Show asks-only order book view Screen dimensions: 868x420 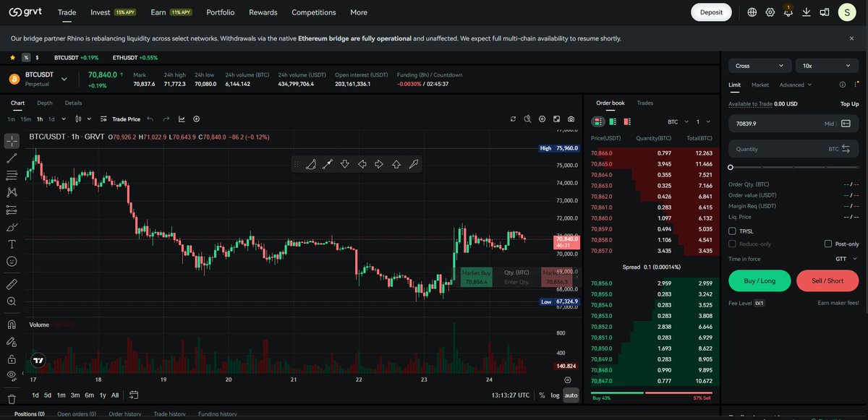pyautogui.click(x=627, y=121)
